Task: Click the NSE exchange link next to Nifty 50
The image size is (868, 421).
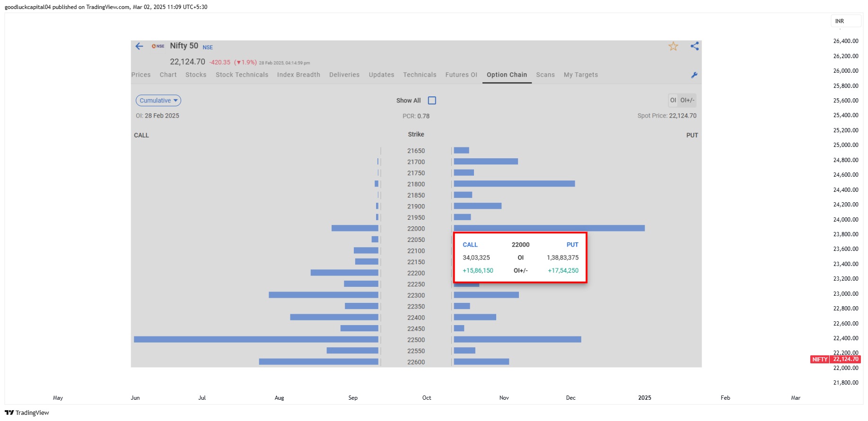Action: coord(208,47)
